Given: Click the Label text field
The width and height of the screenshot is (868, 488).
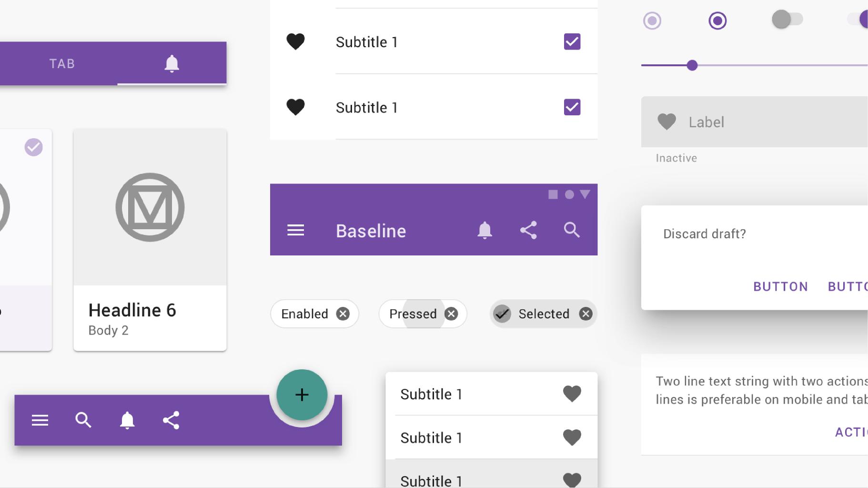Looking at the screenshot, I should pos(762,122).
